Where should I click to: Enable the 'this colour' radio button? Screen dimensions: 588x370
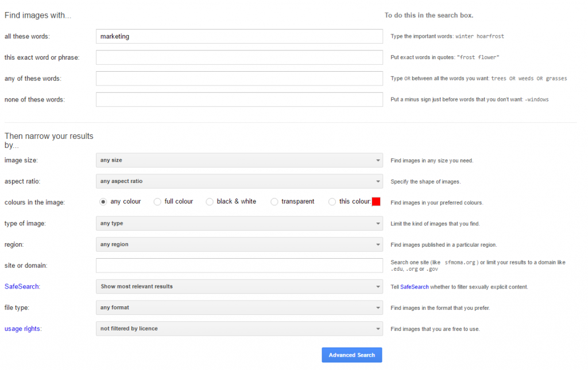pos(332,202)
